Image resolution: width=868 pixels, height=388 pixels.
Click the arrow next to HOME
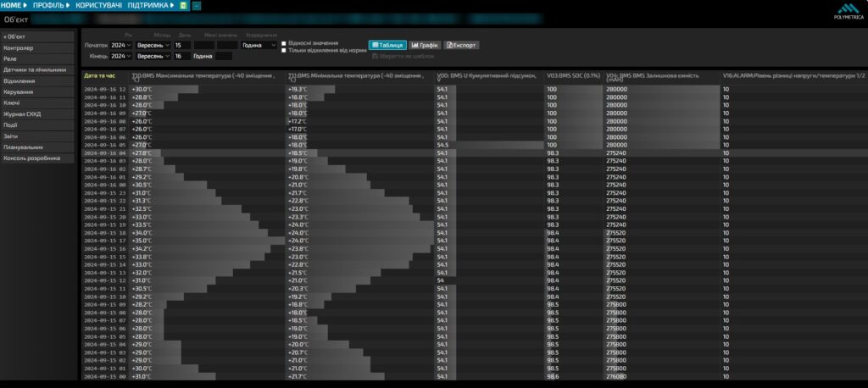[x=25, y=6]
